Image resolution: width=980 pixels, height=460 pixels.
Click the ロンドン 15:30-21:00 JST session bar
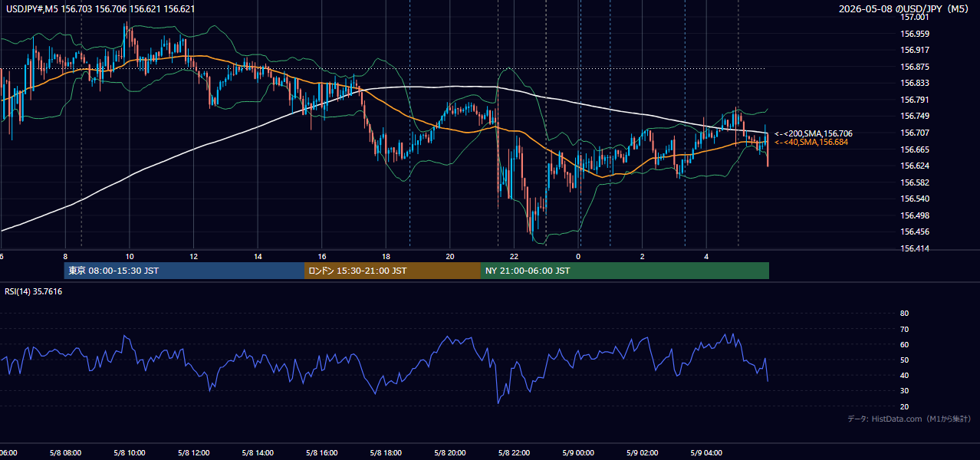[393, 271]
